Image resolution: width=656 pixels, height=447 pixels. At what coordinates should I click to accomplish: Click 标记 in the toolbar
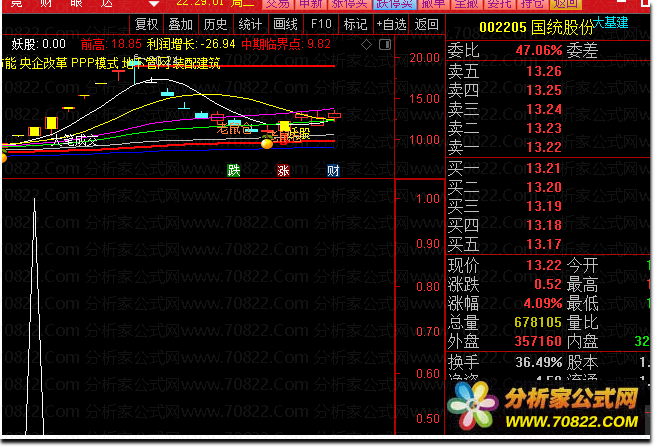tap(355, 24)
